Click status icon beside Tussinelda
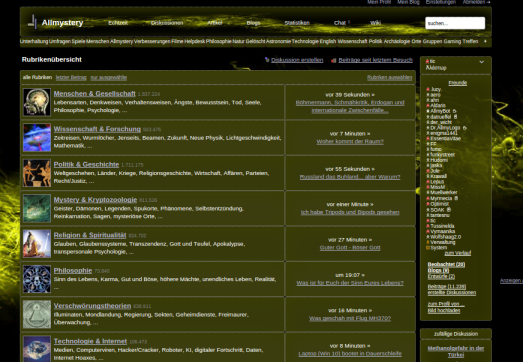The width and height of the screenshot is (523, 362). click(428, 226)
